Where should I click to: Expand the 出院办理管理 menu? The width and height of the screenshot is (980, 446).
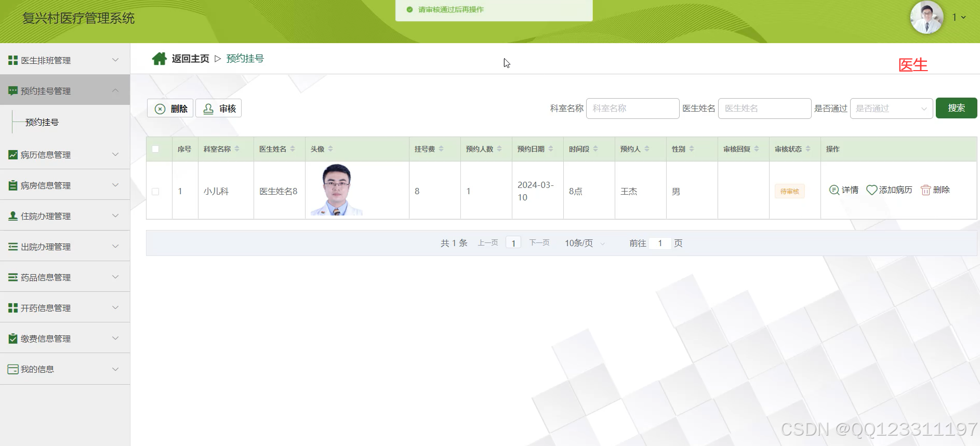115,247
